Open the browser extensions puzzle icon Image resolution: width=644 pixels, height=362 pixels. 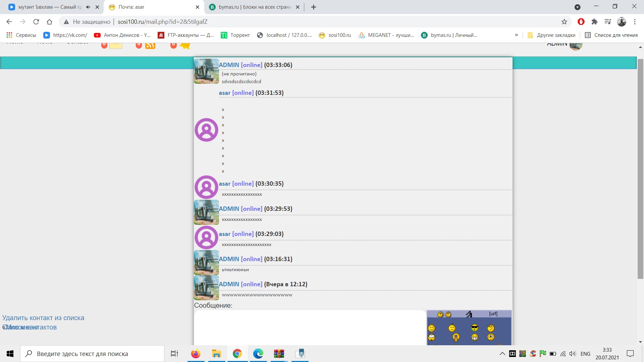click(594, 22)
